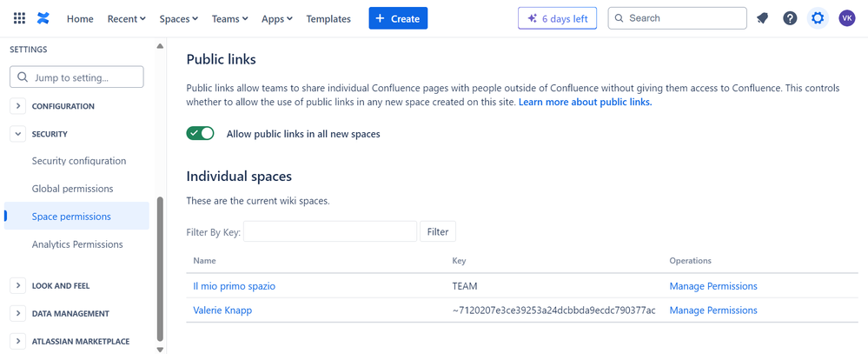Image resolution: width=868 pixels, height=354 pixels.
Task: Open Valerie Knapp space link
Action: [222, 311]
